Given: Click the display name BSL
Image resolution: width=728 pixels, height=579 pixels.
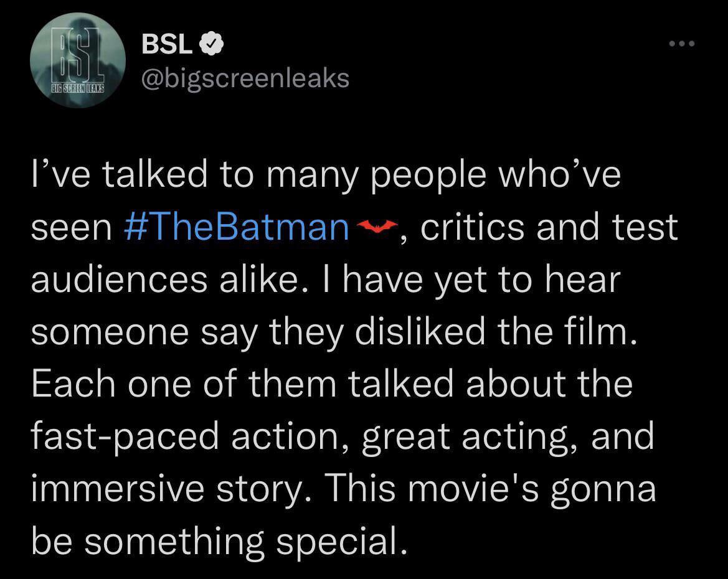Looking at the screenshot, I should pyautogui.click(x=166, y=43).
